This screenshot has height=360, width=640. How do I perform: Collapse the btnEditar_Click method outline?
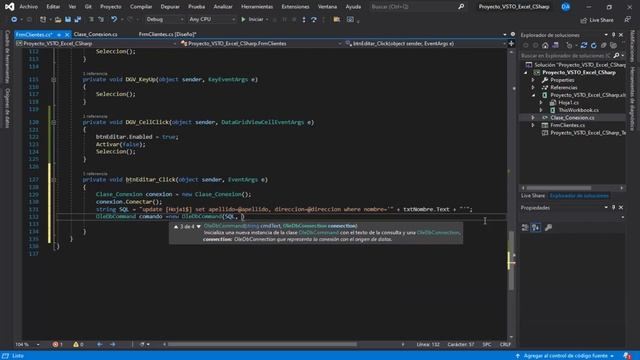[53, 180]
